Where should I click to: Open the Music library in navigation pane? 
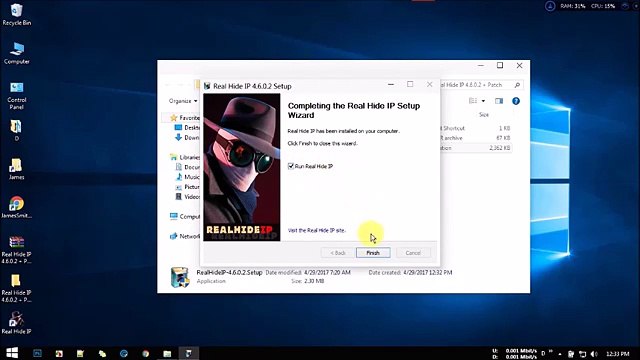pyautogui.click(x=187, y=177)
